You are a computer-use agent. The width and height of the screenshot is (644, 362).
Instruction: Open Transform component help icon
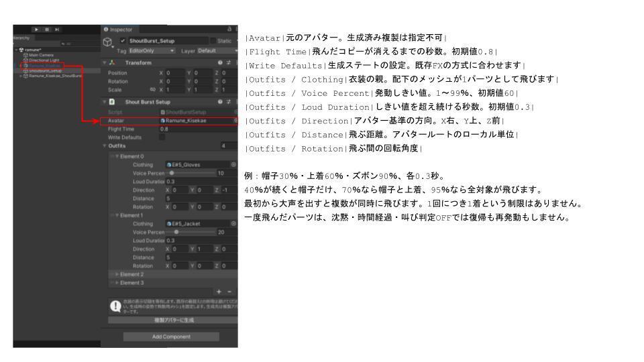[x=220, y=63]
